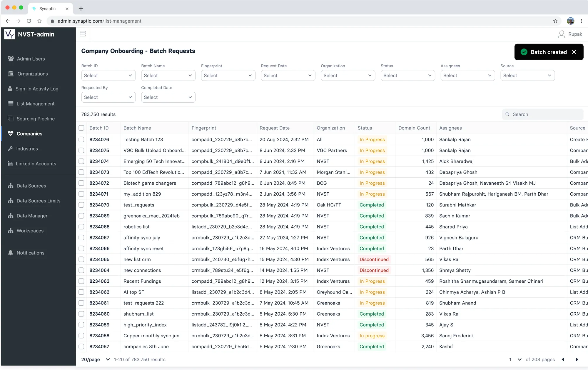Reload the page with the browser refresh icon
The image size is (588, 370).
pyautogui.click(x=29, y=21)
